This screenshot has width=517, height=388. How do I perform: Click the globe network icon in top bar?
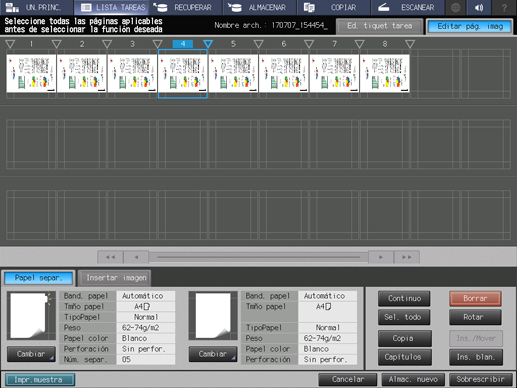coord(455,7)
